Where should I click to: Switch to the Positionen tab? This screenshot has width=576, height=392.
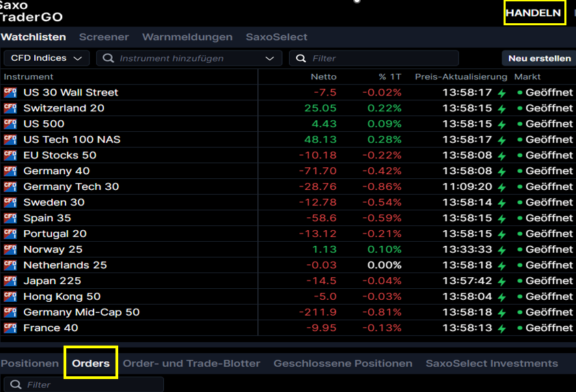[30, 363]
